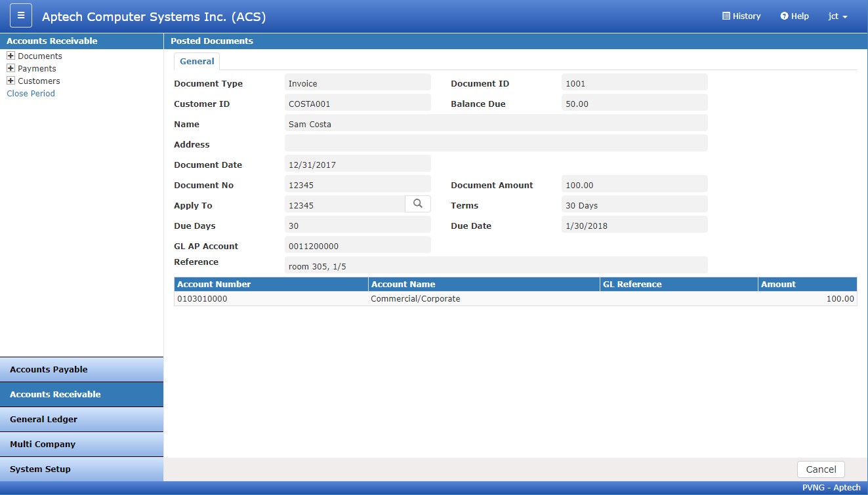
Task: Open the History panel
Action: pos(741,15)
